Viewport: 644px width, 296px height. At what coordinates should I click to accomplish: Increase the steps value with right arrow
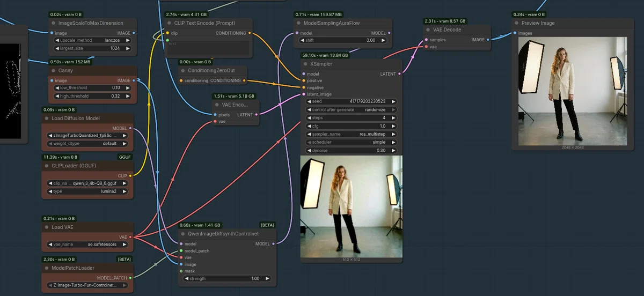[393, 117]
